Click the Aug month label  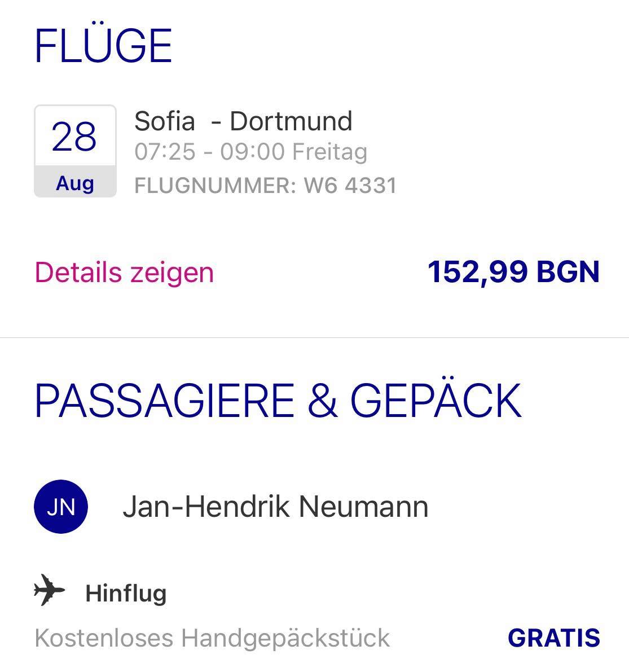tap(74, 183)
